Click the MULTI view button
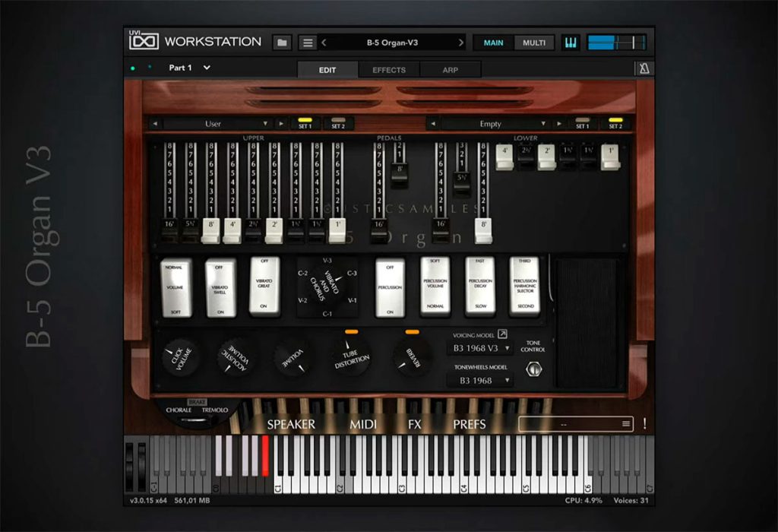 534,43
